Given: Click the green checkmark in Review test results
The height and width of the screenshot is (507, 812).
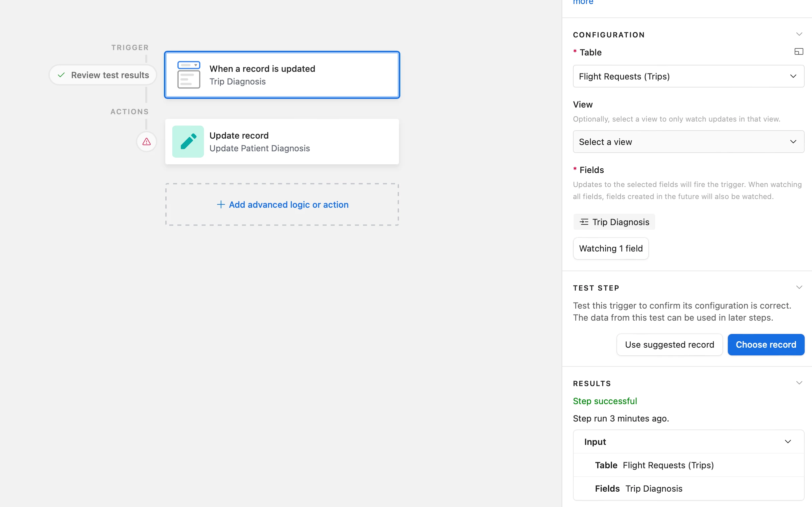Looking at the screenshot, I should point(61,75).
